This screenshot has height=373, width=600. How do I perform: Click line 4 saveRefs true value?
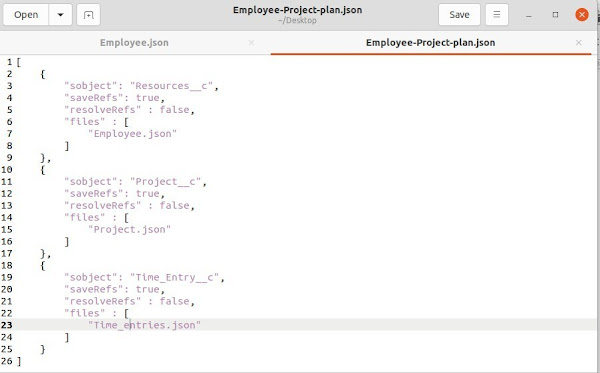coord(148,98)
